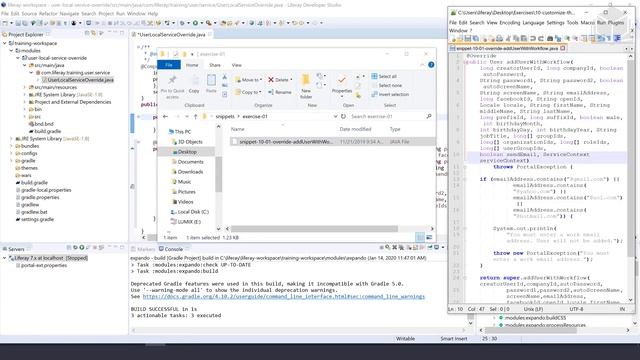Click Select all in File Explorer ribbon
The width and height of the screenshot is (640, 360).
pos(384,76)
